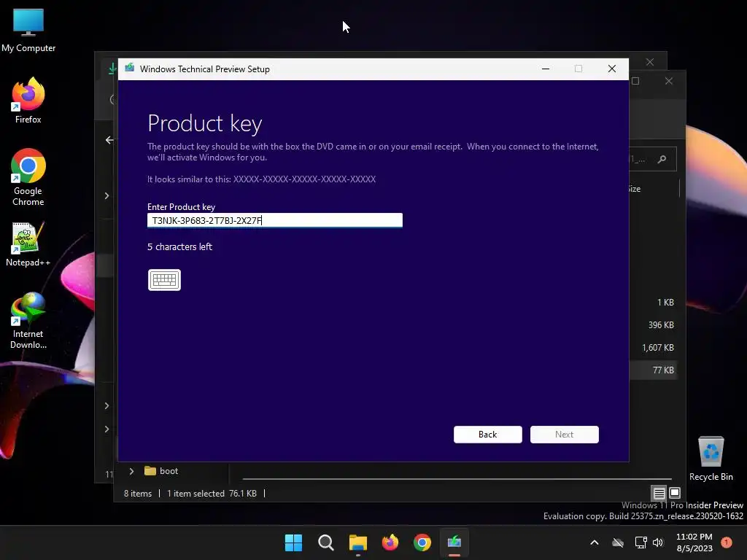This screenshot has height=560, width=747.
Task: Click the Explorer back arrow
Action: pos(109,140)
